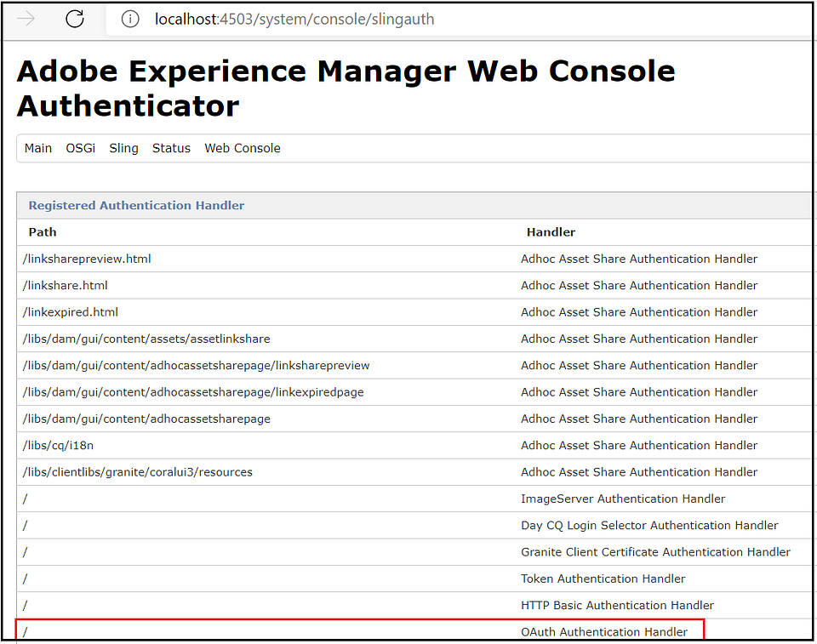Viewport: 817px width, 644px height.
Task: Select /libs/clientlibs/granite/coralui3/resources path
Action: 138,472
